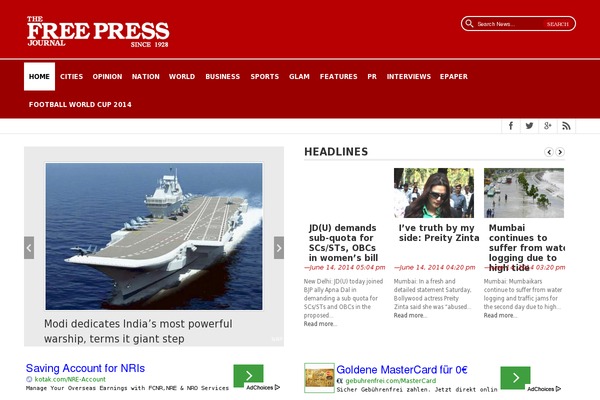
Task: Open the WORLD section
Action: point(182,77)
